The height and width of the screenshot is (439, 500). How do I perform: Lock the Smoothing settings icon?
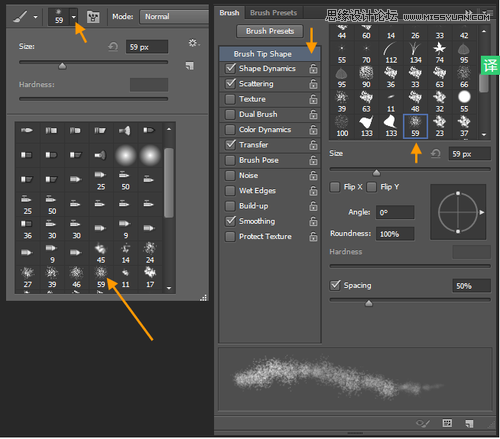(x=313, y=221)
